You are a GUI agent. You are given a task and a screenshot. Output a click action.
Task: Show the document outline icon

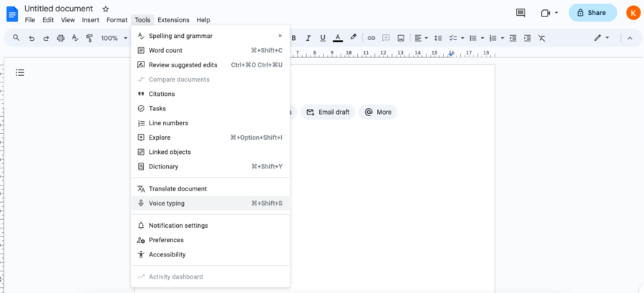(20, 73)
